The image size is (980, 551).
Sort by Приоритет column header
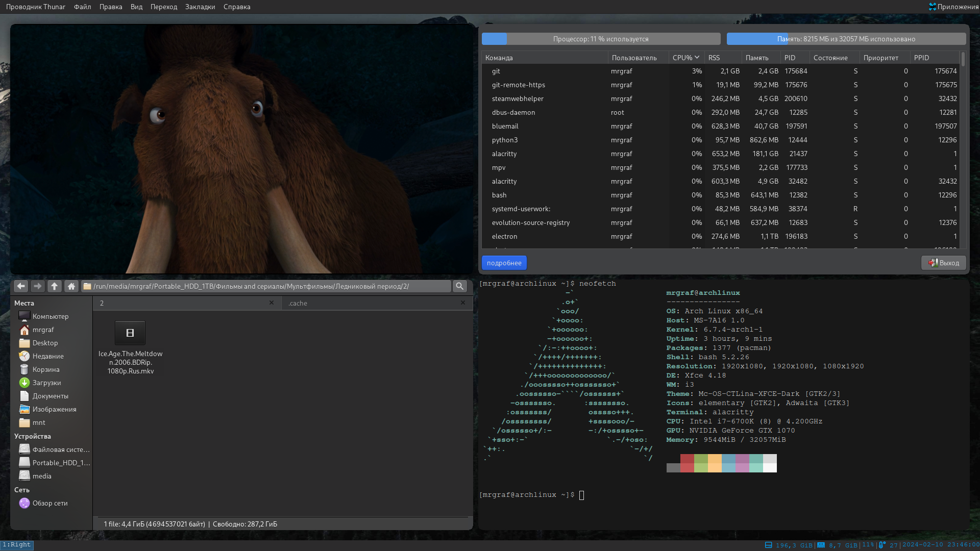point(885,58)
